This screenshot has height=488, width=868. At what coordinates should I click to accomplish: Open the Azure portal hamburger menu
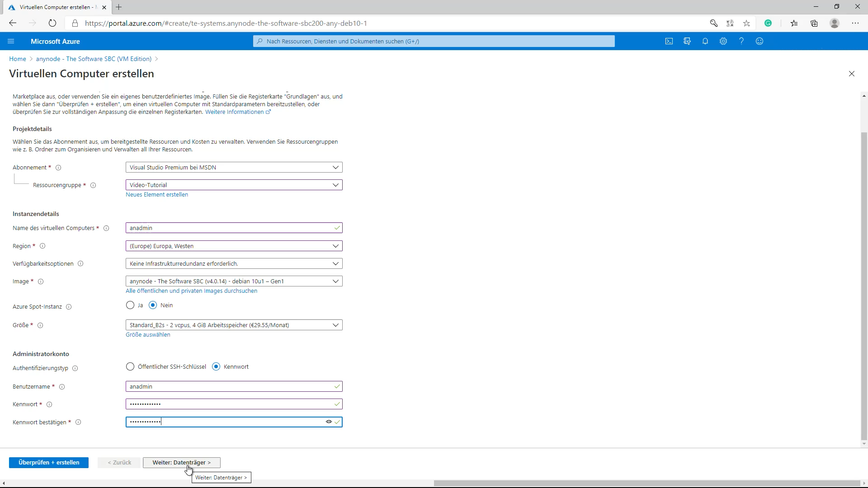tap(11, 41)
